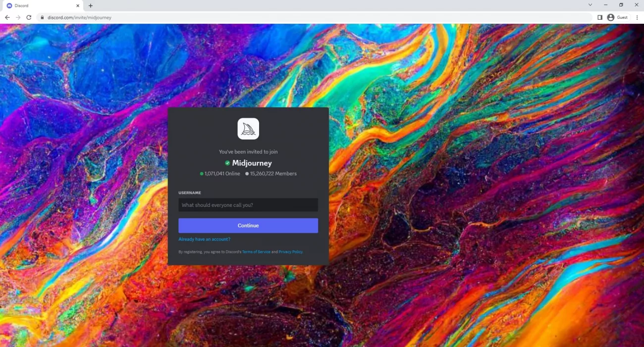Click the address bar URL
The image size is (644, 347).
point(79,17)
